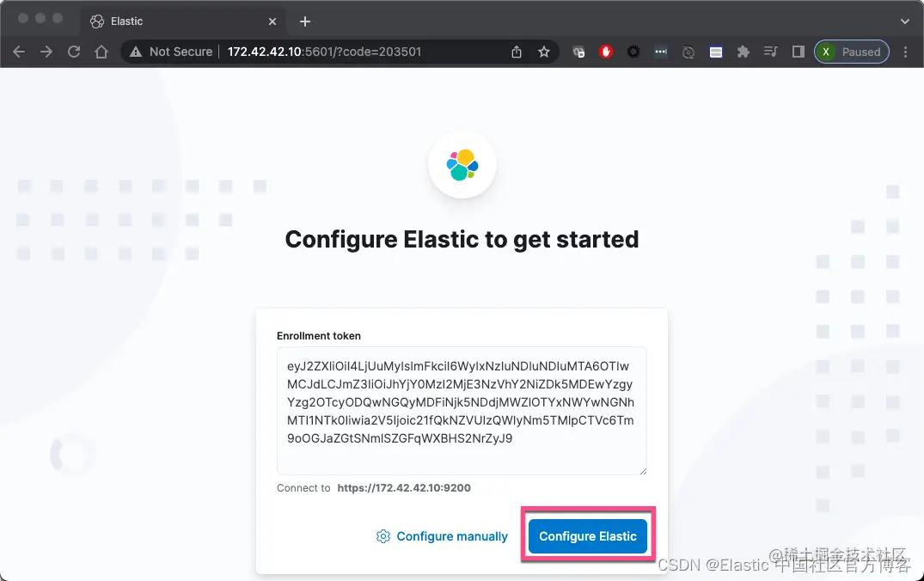Click inside the Enrollment token text area
The height and width of the screenshot is (581, 924).
tap(462, 411)
